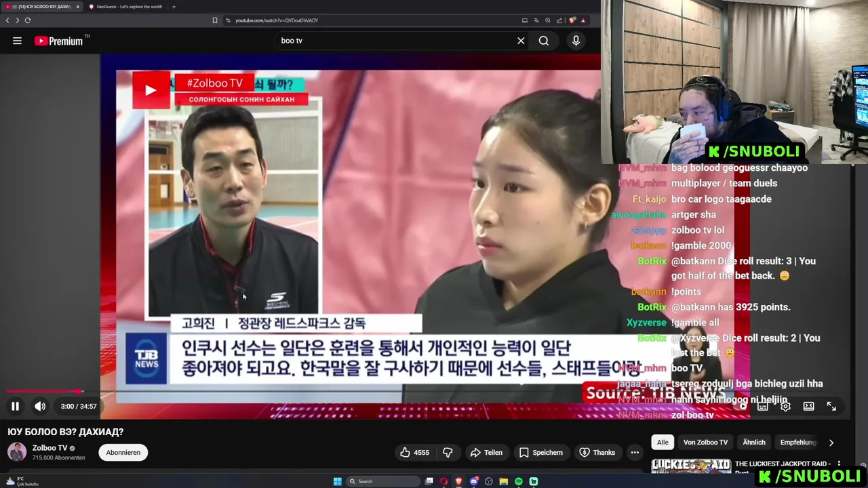The width and height of the screenshot is (868, 488).
Task: Open Spotify from the taskbar
Action: pyautogui.click(x=519, y=481)
